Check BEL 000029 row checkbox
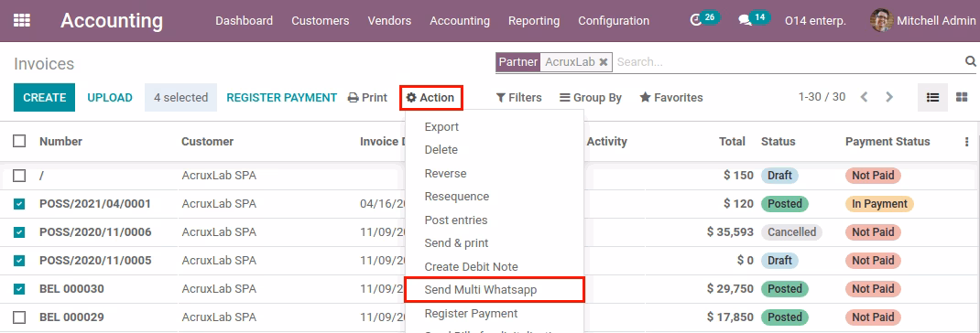The image size is (980, 333). 19,317
